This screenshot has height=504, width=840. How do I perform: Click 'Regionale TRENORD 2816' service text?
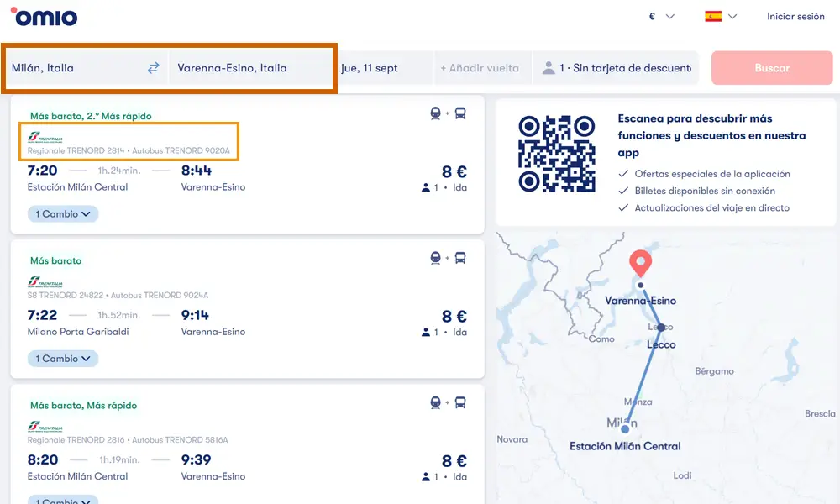click(x=76, y=440)
